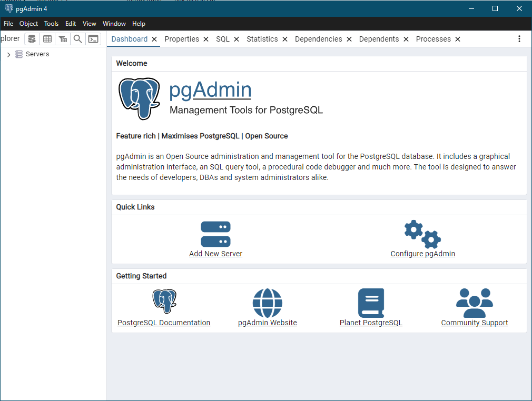Click the Filtered Rows toolbar icon
This screenshot has width=532, height=401.
click(x=63, y=39)
